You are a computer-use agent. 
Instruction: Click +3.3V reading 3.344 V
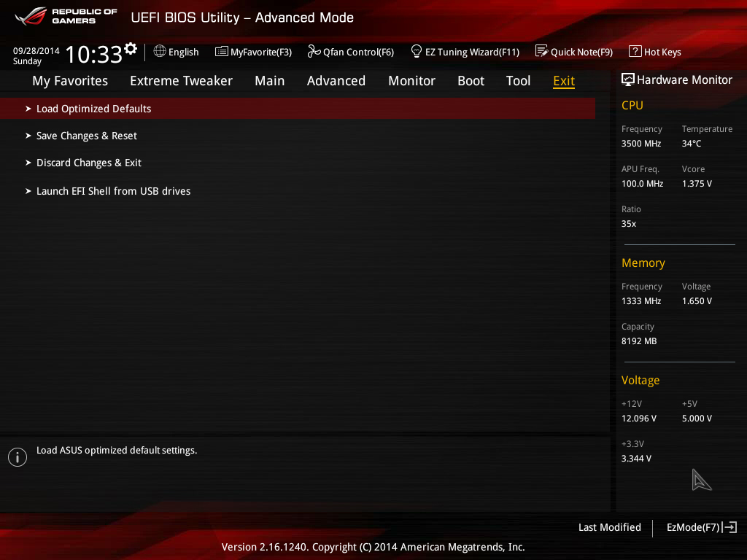pyautogui.click(x=636, y=458)
